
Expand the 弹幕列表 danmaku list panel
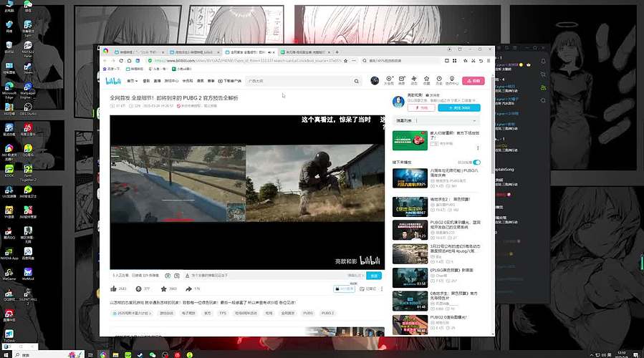click(x=436, y=121)
